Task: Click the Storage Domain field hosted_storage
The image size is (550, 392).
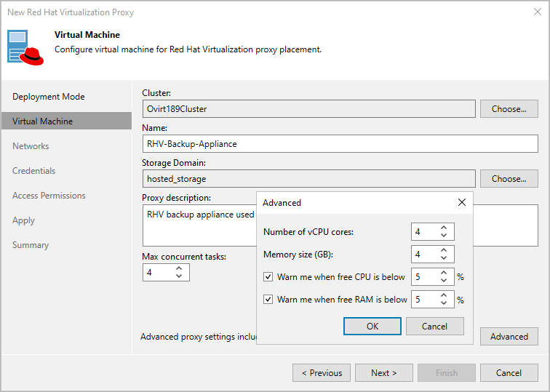Action: click(309, 178)
